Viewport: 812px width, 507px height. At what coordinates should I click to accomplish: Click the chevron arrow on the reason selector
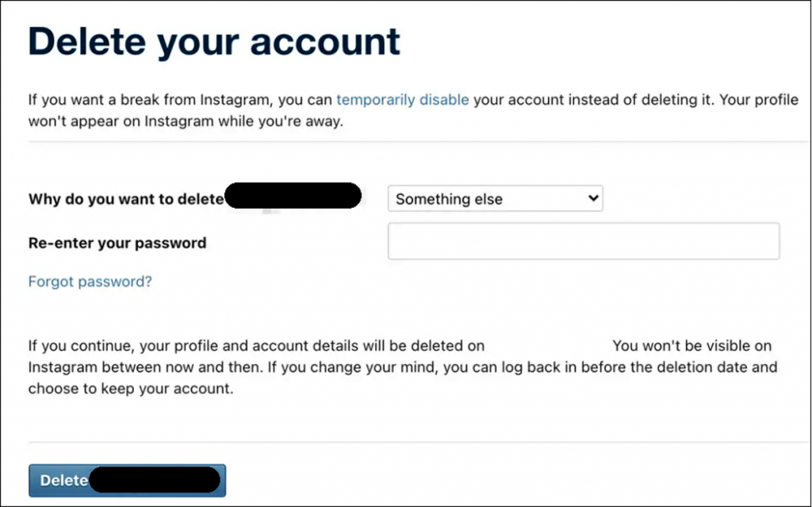pos(592,198)
